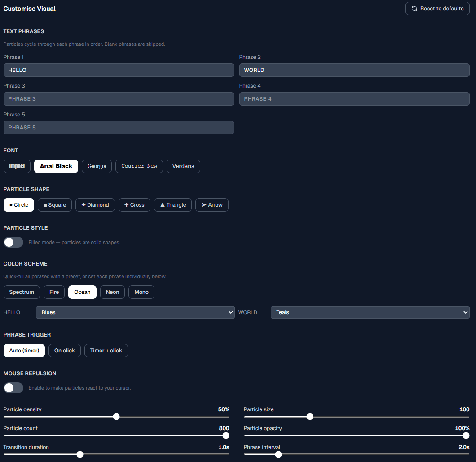Open the HELLO color dropdown showing Blues
The width and height of the screenshot is (476, 462).
point(135,312)
